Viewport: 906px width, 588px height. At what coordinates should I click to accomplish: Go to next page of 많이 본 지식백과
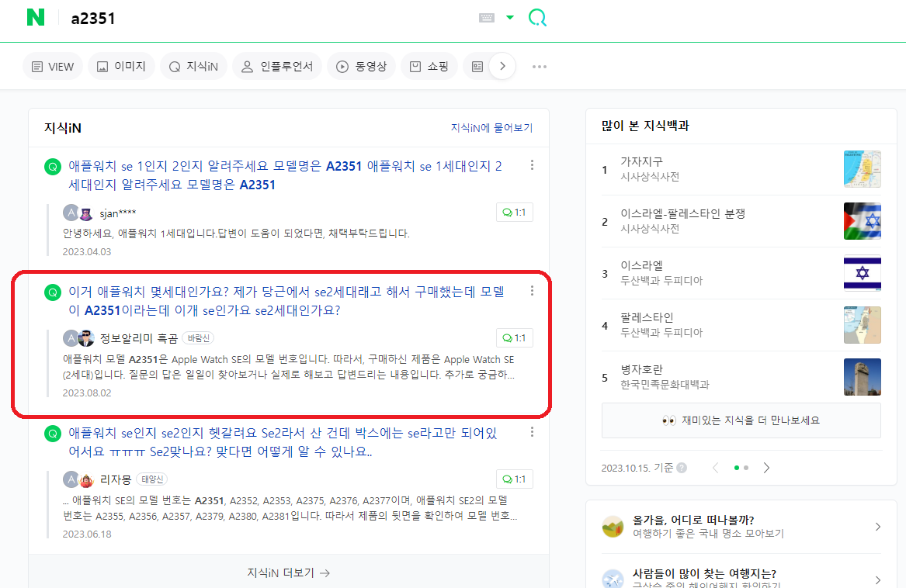coord(766,468)
